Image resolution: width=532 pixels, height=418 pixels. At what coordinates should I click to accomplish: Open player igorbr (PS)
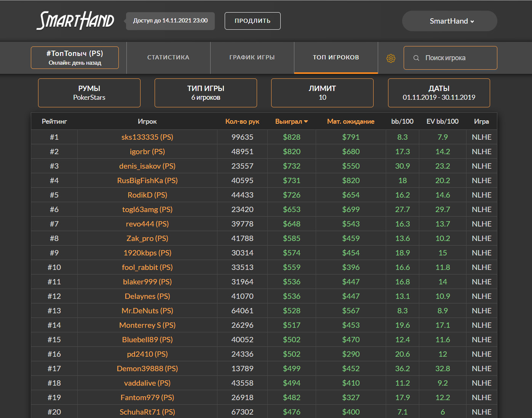click(147, 152)
